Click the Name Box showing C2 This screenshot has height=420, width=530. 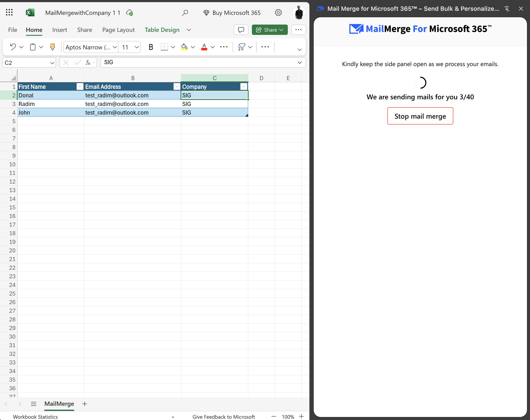(29, 62)
